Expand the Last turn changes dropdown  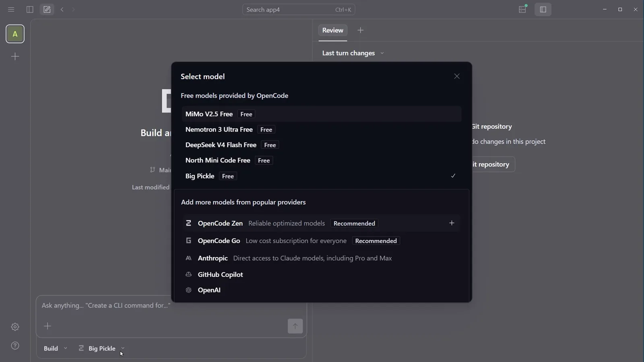[x=353, y=53]
